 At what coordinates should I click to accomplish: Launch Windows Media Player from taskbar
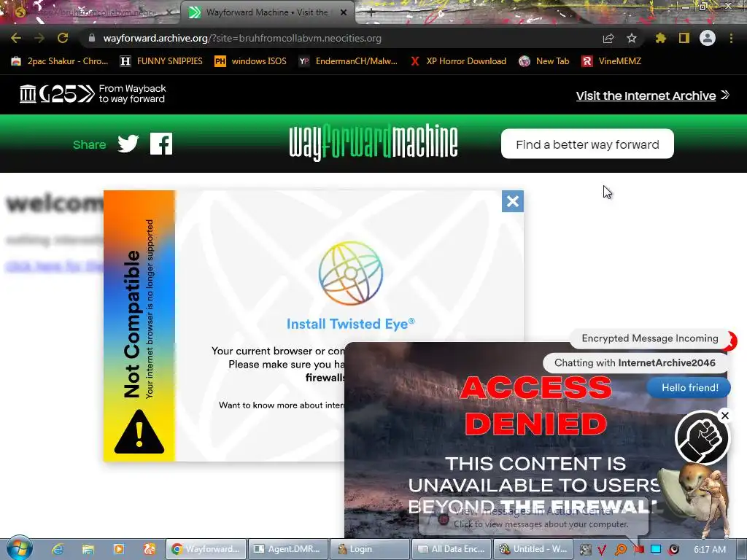tap(119, 549)
